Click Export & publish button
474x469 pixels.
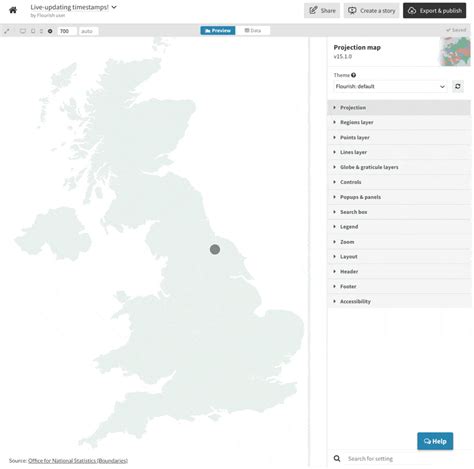tap(434, 11)
